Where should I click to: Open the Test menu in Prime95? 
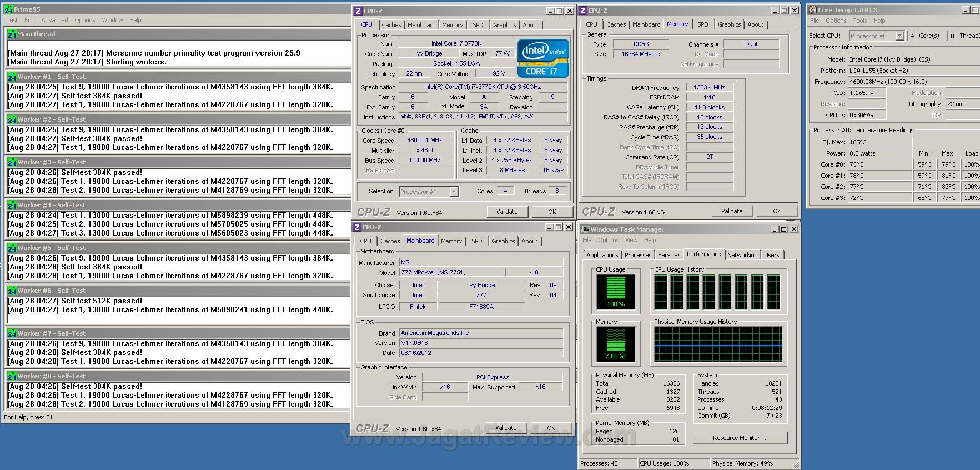[x=12, y=20]
